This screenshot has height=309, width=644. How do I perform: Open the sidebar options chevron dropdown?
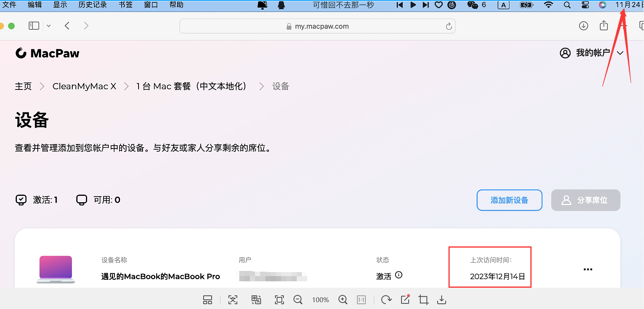49,26
